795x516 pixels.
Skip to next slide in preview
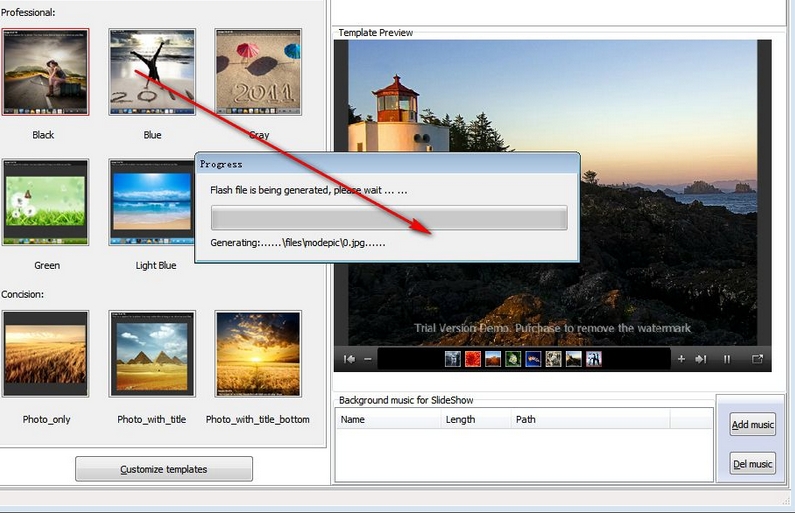tap(701, 359)
